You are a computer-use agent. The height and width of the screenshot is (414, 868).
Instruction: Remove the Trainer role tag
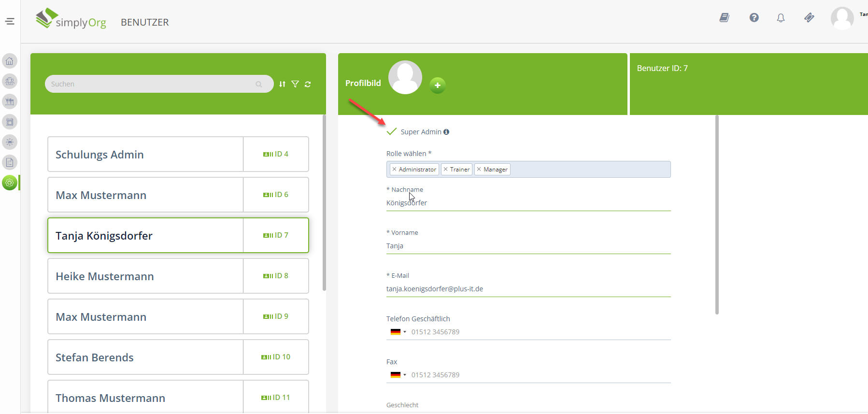(x=446, y=170)
